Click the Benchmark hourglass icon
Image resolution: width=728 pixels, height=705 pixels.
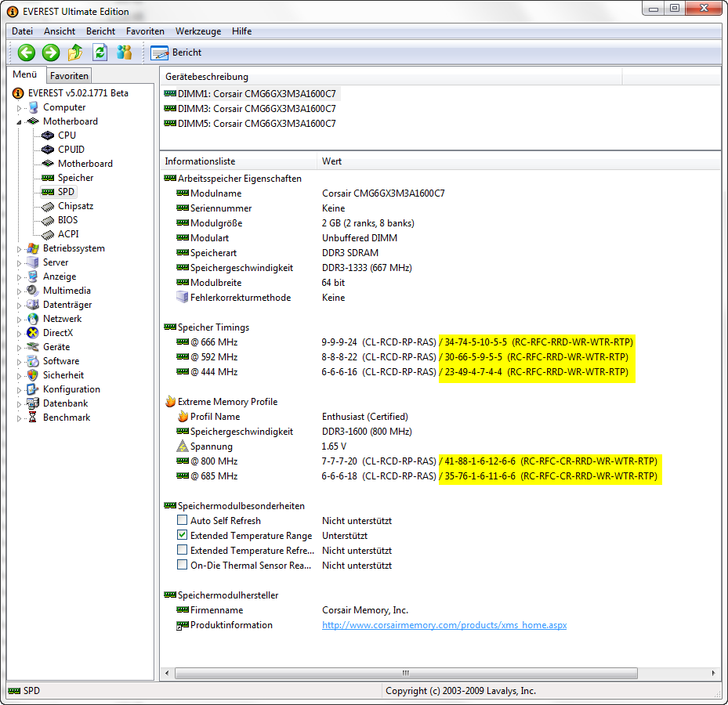[32, 418]
